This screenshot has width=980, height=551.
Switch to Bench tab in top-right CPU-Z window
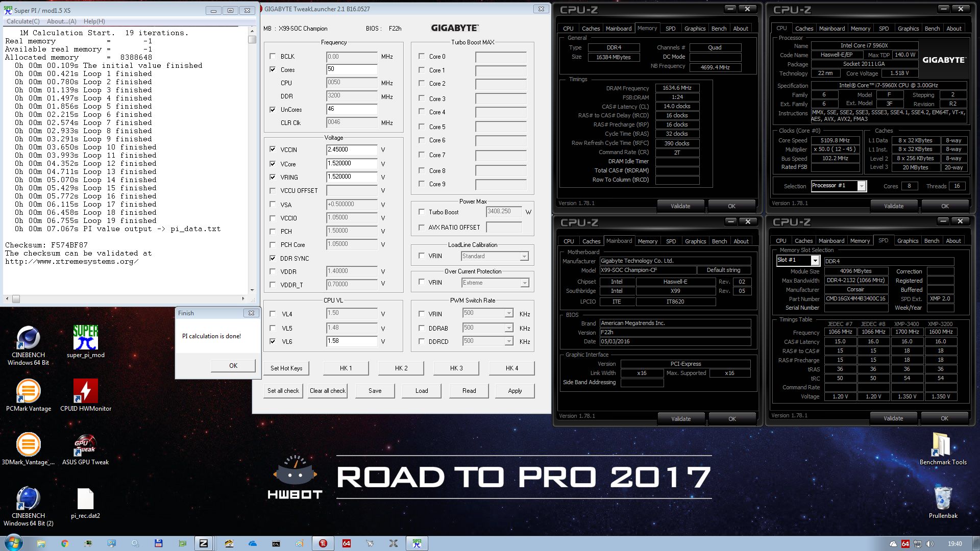click(932, 29)
